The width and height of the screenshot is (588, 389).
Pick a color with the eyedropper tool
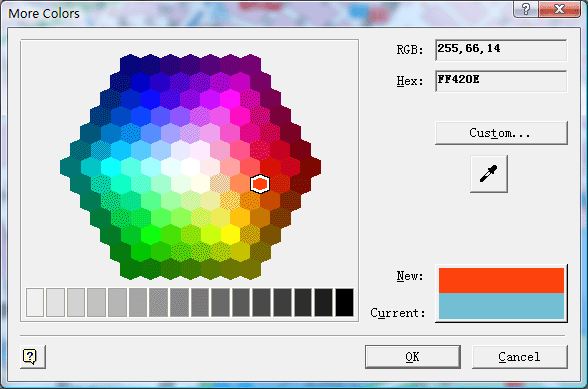tap(489, 174)
